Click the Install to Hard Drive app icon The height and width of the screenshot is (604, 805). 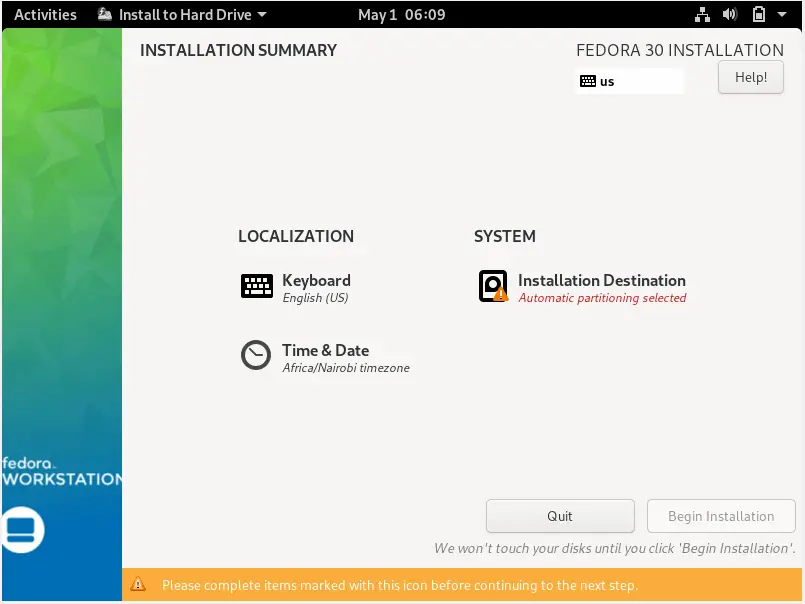(x=105, y=14)
